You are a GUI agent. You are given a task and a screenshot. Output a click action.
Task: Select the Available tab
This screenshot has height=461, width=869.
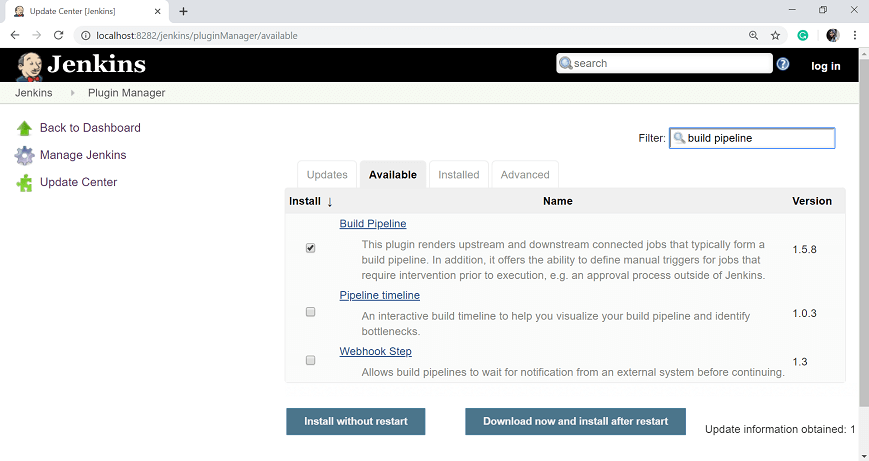point(393,175)
